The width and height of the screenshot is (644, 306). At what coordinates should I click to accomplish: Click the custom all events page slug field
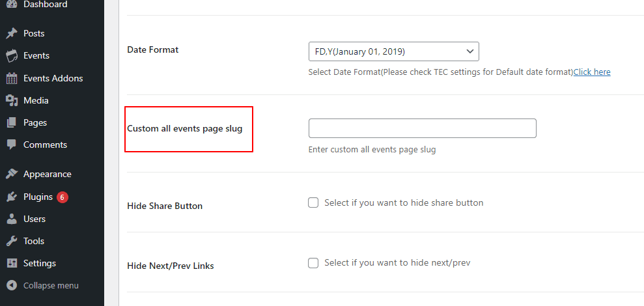pos(422,128)
